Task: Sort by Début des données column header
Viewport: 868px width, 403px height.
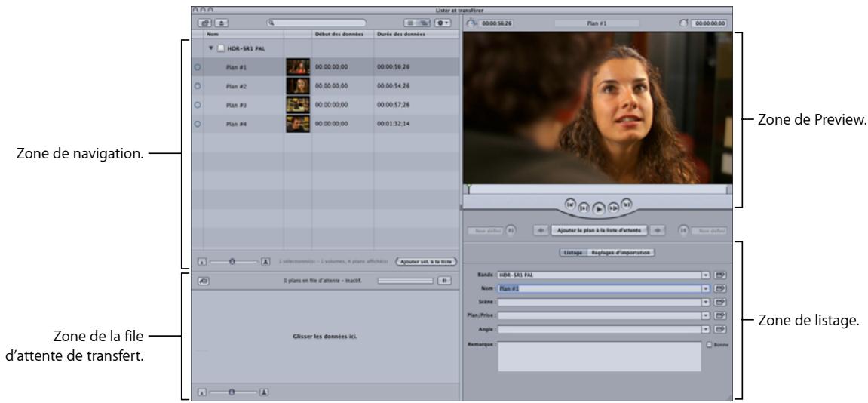Action: tap(342, 35)
